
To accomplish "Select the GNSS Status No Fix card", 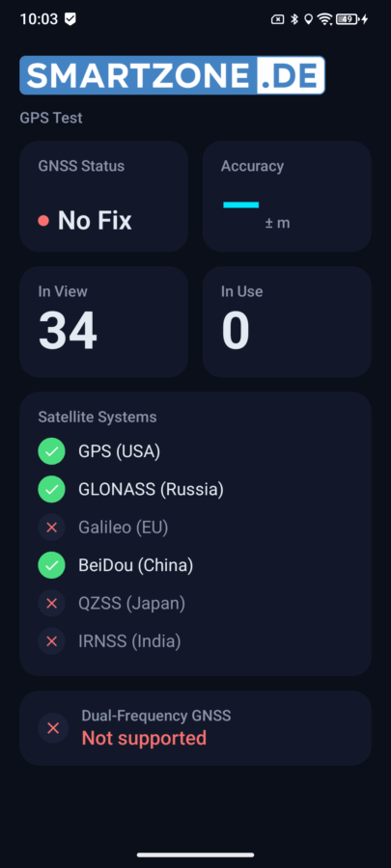I will 104,197.
